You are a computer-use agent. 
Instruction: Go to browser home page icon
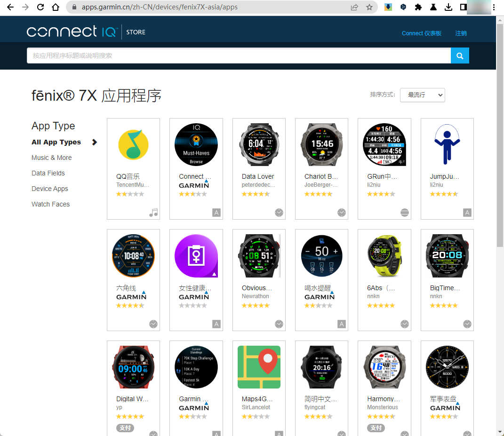56,7
